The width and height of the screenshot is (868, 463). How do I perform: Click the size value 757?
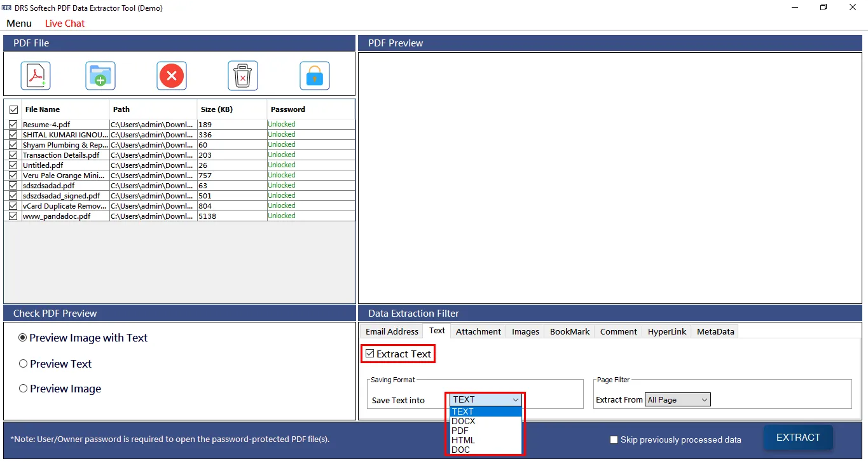pyautogui.click(x=205, y=176)
